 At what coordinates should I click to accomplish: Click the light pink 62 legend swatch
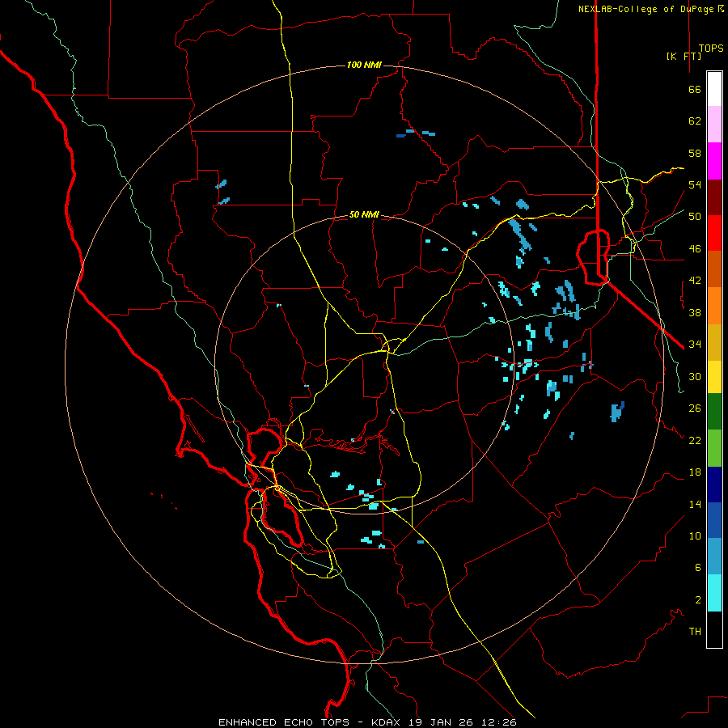[714, 124]
